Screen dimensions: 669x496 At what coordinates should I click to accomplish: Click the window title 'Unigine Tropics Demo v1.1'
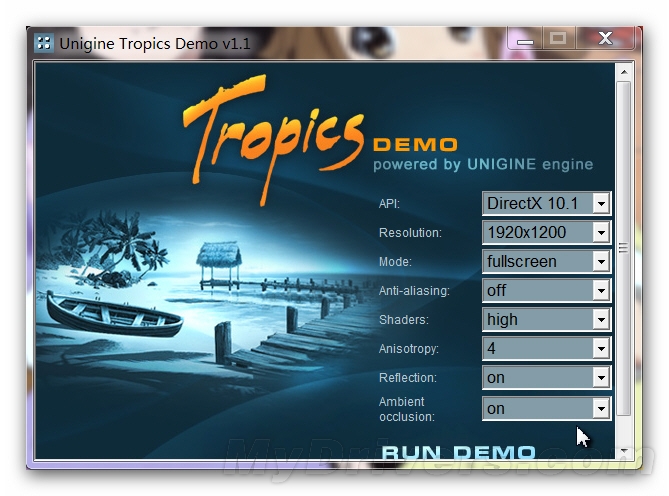[155, 44]
